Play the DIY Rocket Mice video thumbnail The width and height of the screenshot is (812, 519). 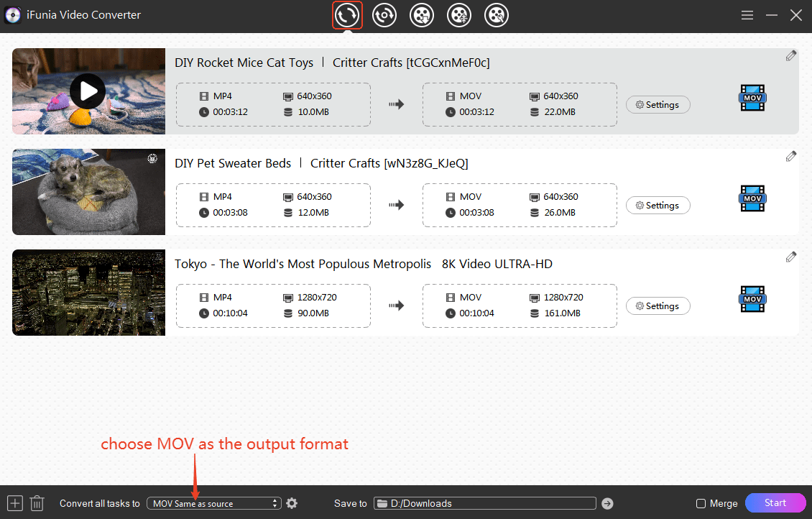click(88, 91)
